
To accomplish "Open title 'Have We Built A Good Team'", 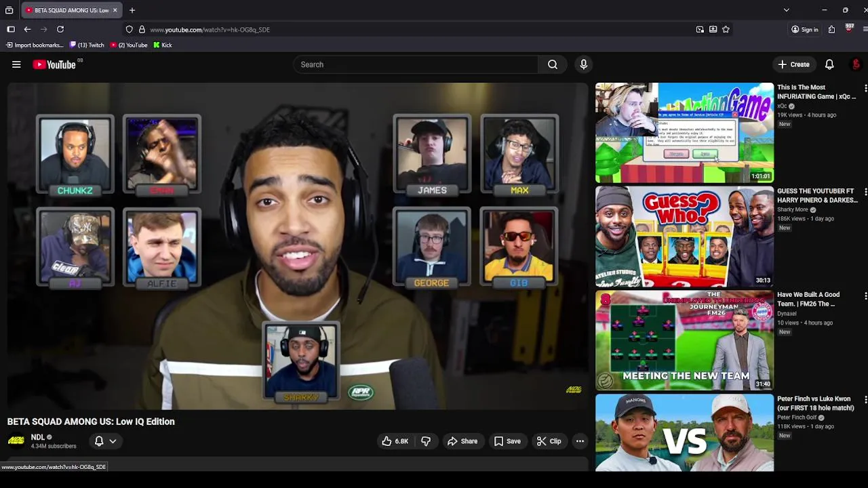I will click(808, 299).
